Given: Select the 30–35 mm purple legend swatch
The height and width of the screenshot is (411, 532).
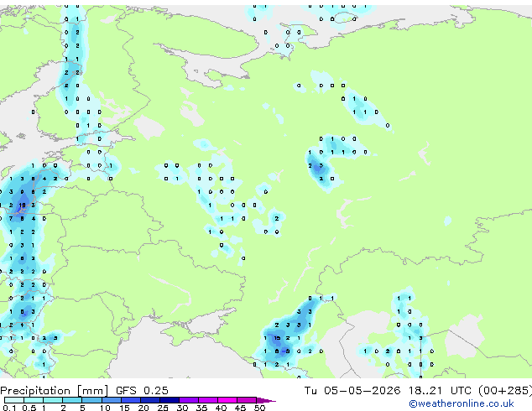Looking at the screenshot, I should coord(189,400).
